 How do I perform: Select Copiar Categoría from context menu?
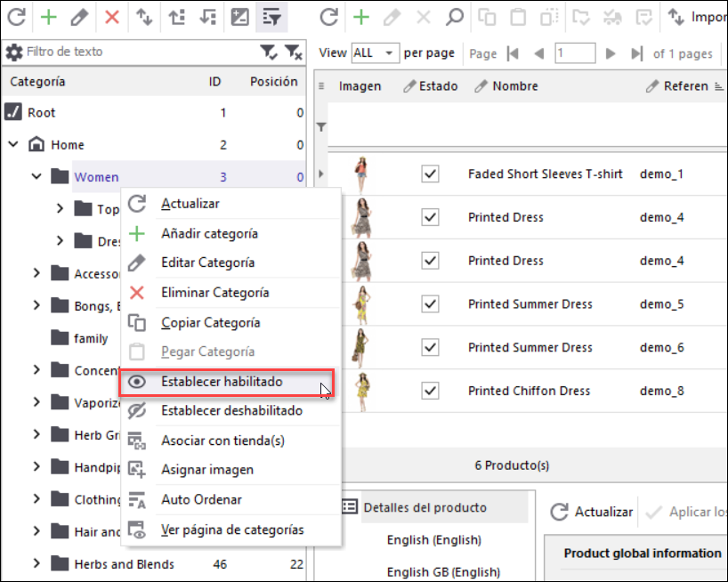(x=231, y=322)
